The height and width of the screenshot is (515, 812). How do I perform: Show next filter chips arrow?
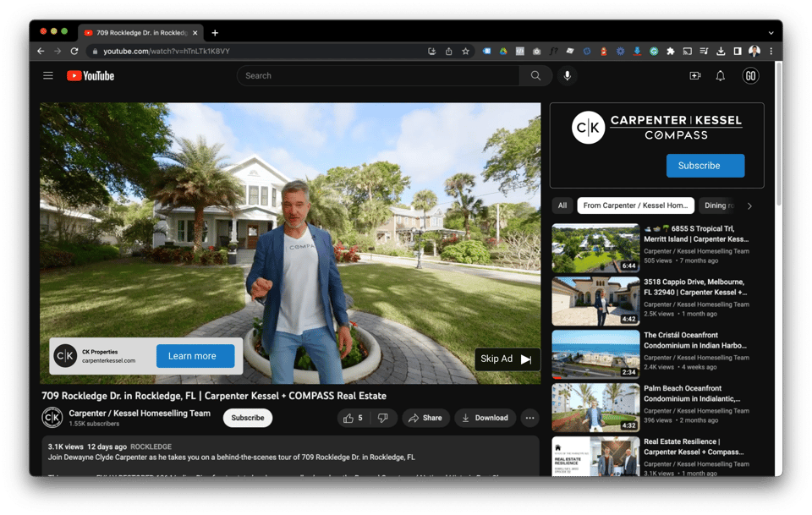(749, 205)
